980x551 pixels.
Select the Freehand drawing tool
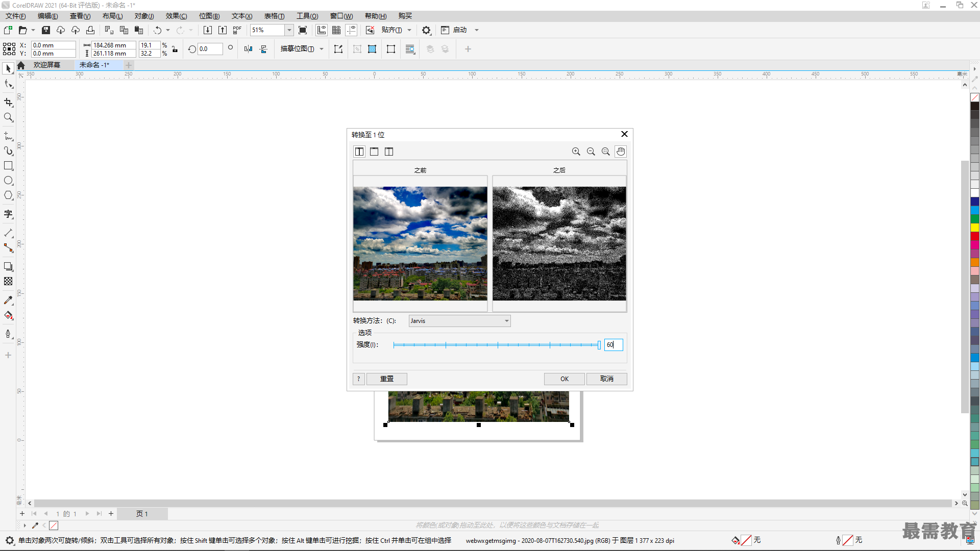coord(8,136)
